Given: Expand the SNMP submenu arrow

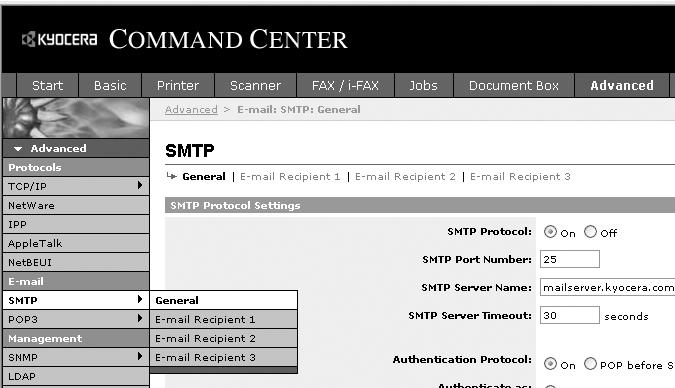Looking at the screenshot, I should tap(139, 356).
